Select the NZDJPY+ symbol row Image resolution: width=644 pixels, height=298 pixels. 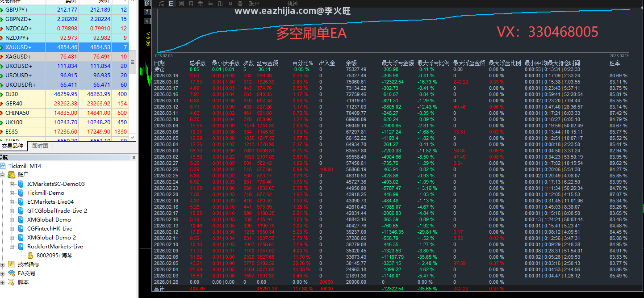tap(65, 38)
